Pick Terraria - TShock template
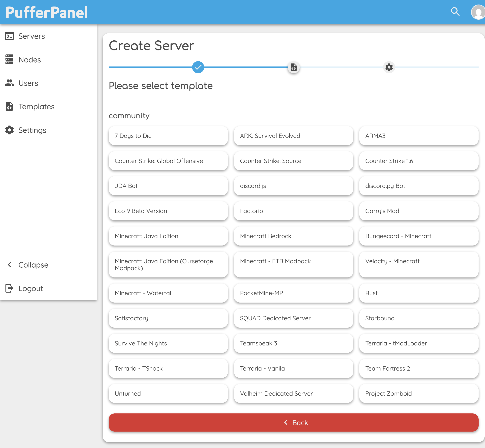The image size is (485, 448). coord(168,368)
